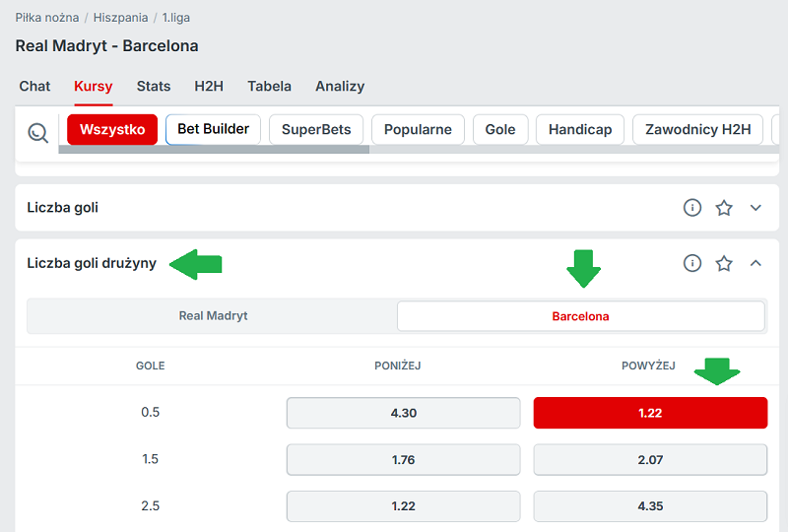The height and width of the screenshot is (532, 788).
Task: Filter markets by Handicap
Action: coord(580,129)
